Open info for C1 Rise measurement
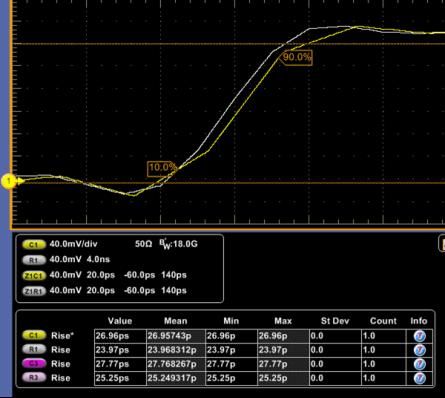445x398 pixels. 419,336
